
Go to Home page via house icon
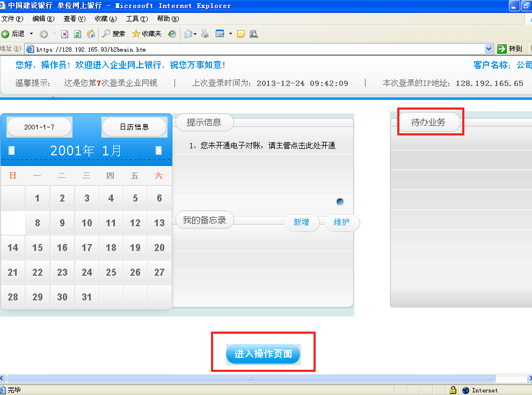click(x=91, y=34)
